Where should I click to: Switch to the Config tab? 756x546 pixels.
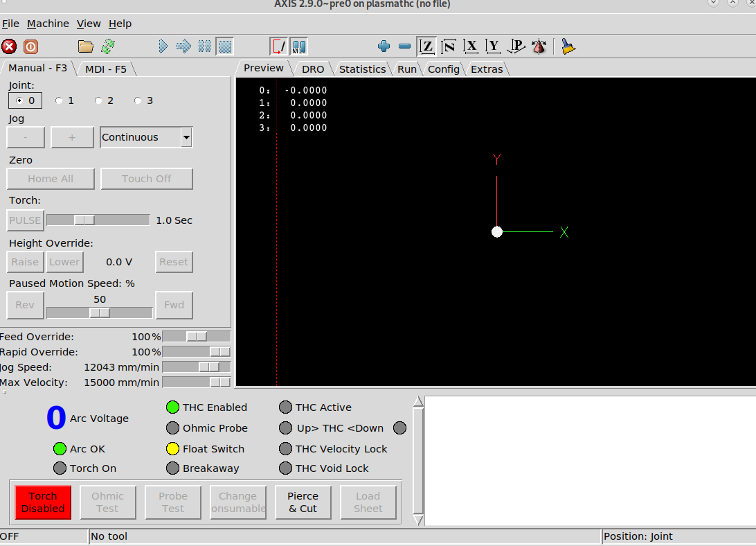tap(444, 69)
